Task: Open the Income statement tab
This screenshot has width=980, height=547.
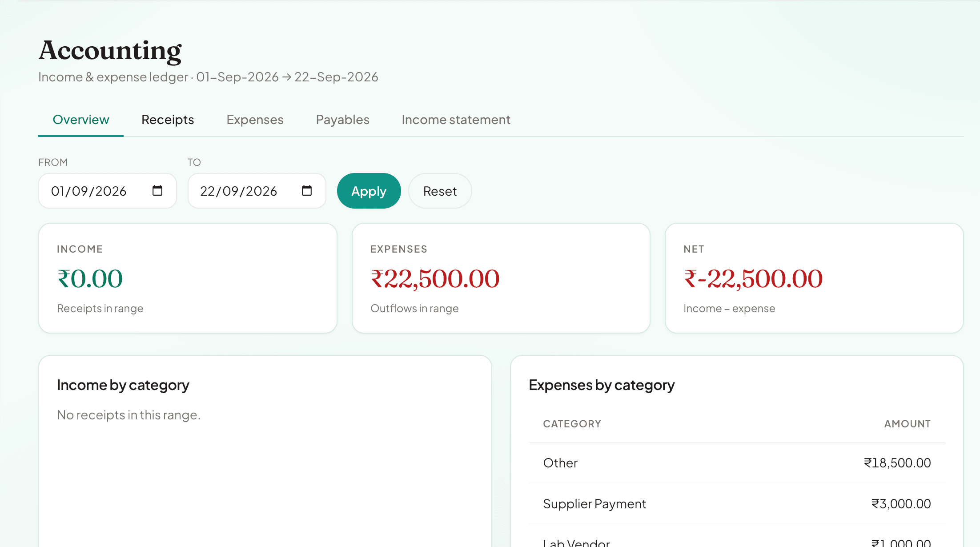Action: [456, 120]
